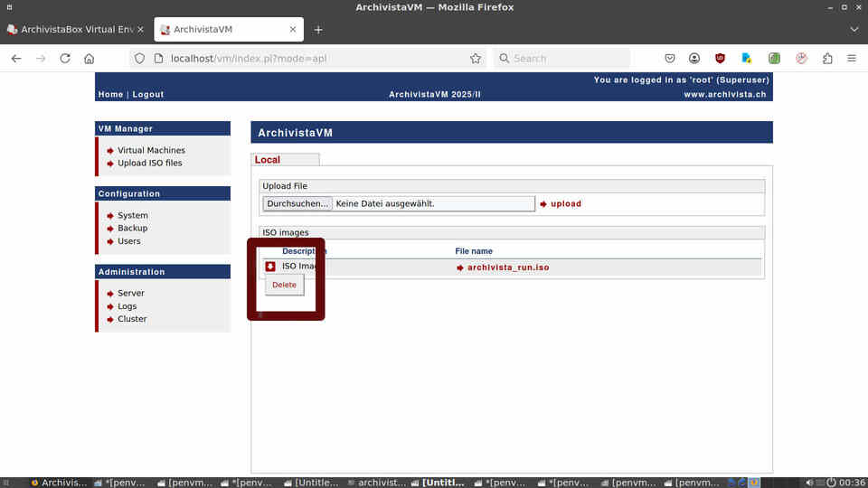Bookmark this page with the star icon

476,58
